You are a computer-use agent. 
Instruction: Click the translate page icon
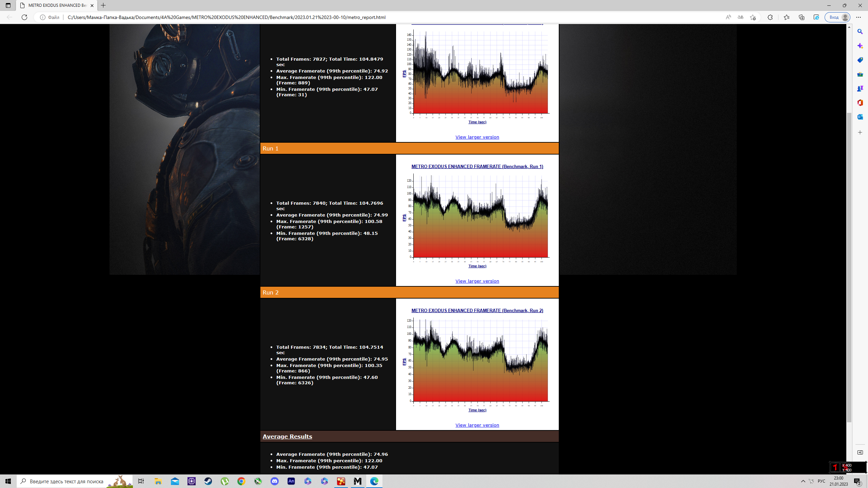point(741,17)
